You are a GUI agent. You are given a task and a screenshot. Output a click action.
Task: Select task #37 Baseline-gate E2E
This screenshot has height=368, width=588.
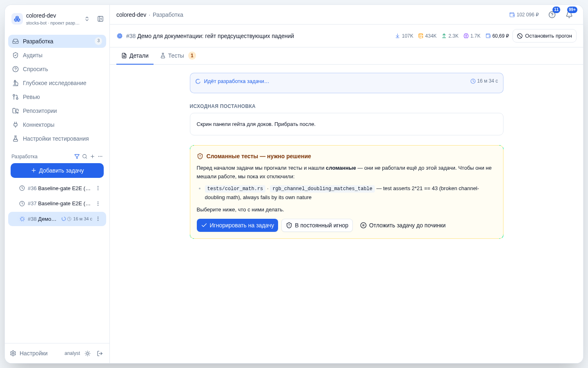[57, 204]
